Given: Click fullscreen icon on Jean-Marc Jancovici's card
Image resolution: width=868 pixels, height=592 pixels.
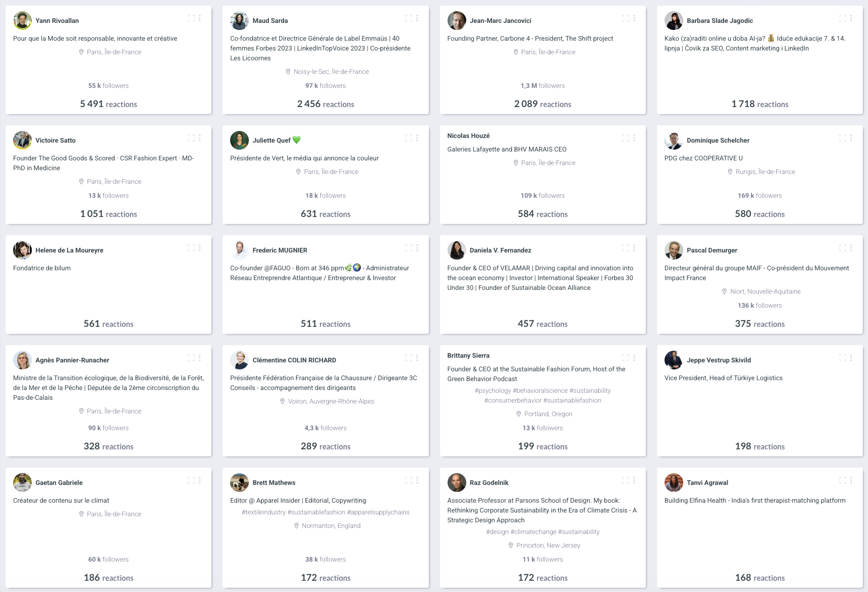Looking at the screenshot, I should click(x=626, y=18).
